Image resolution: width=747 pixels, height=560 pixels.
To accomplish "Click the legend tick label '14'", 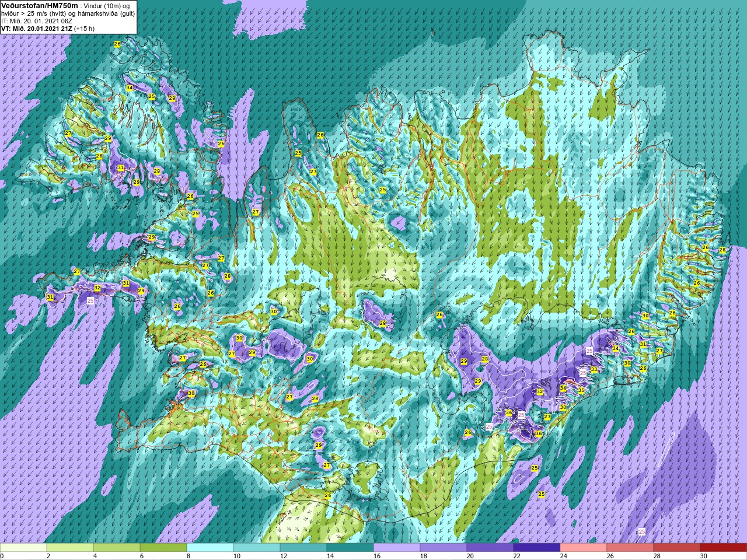I will [330, 556].
